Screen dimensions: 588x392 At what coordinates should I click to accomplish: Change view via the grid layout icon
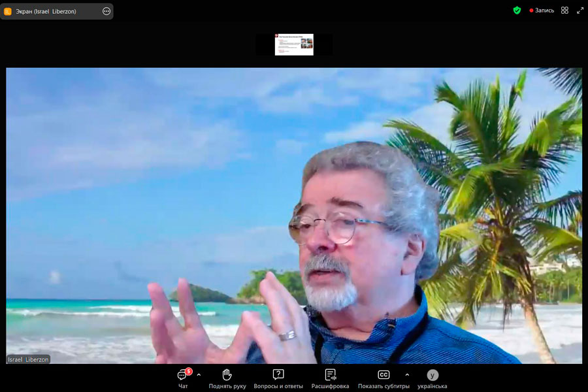tap(564, 10)
